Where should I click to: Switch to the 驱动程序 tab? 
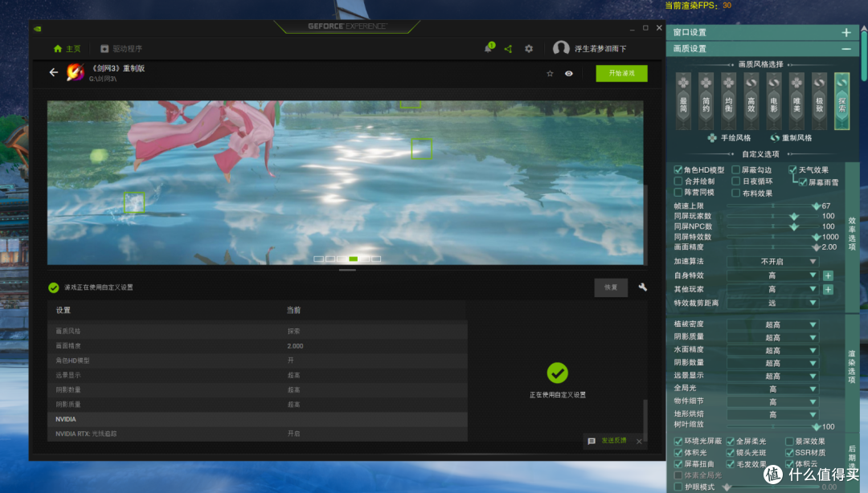121,49
